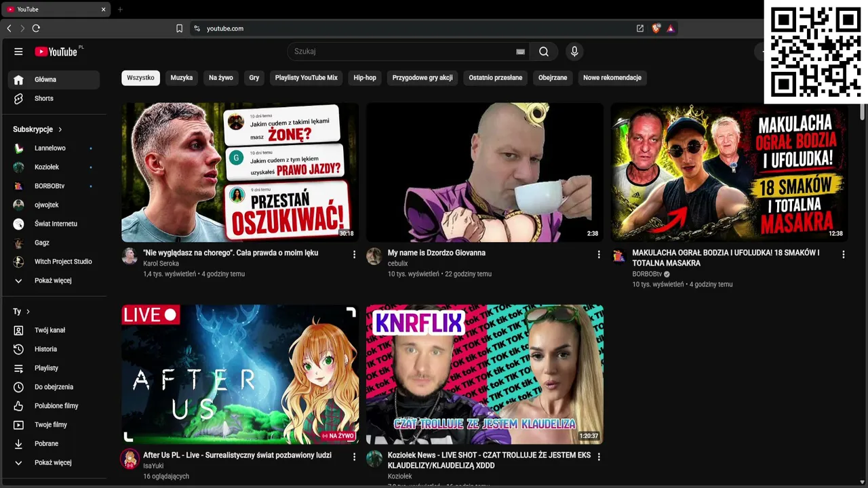Select the Na żywo filter chip

[x=221, y=78]
